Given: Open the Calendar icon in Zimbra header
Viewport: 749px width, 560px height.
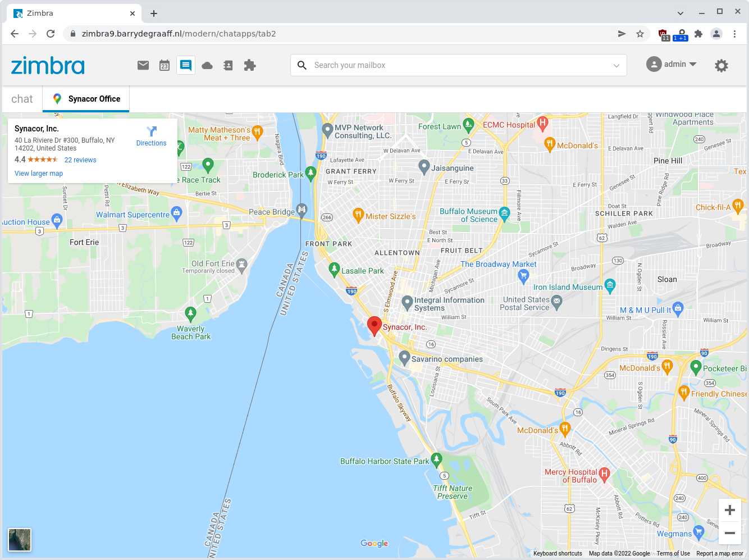Looking at the screenshot, I should point(165,65).
